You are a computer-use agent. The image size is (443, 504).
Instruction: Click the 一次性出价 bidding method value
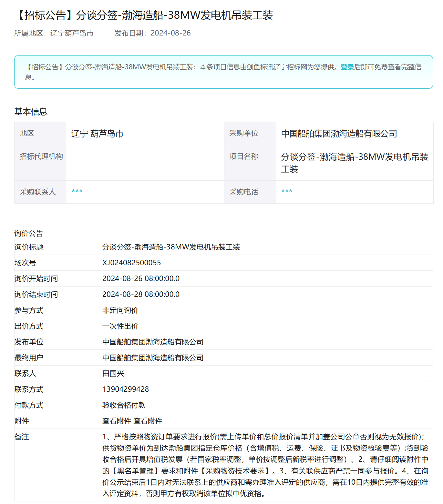click(120, 326)
